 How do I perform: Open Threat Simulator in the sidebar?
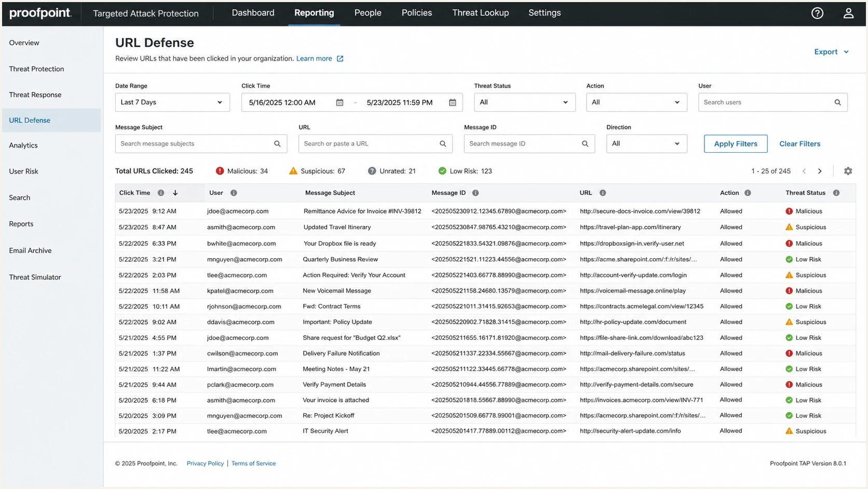[x=35, y=277]
